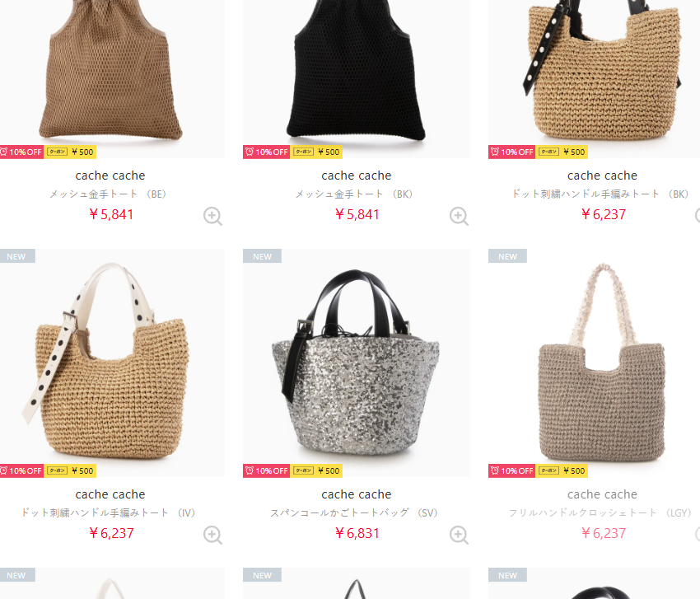700x599 pixels.
Task: Click ¥500 coupon badge on straw tote (BK)
Action: 562,152
